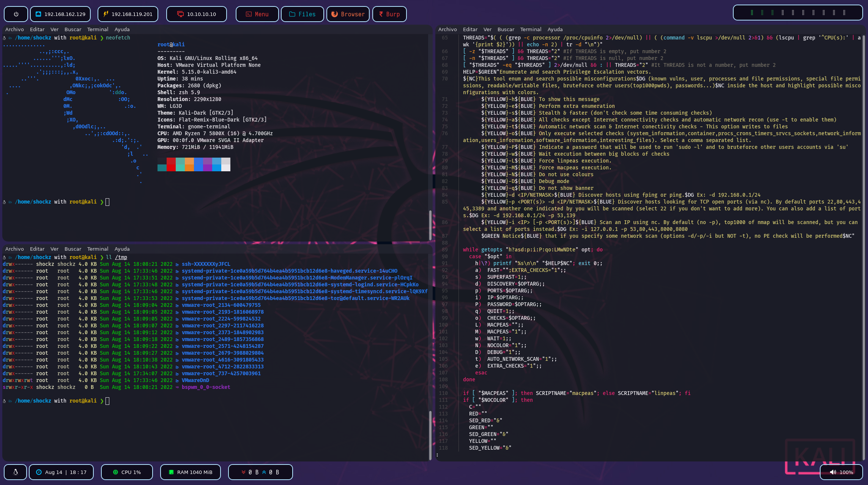
Task: Click VMwareDnD directory entry
Action: [x=195, y=380]
